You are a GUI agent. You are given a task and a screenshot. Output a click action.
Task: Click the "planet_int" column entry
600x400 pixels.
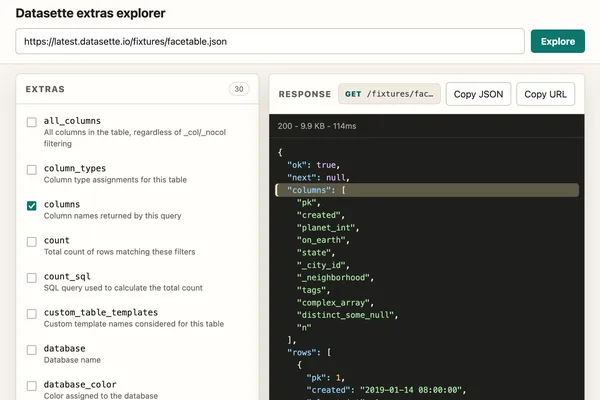[x=328, y=228]
